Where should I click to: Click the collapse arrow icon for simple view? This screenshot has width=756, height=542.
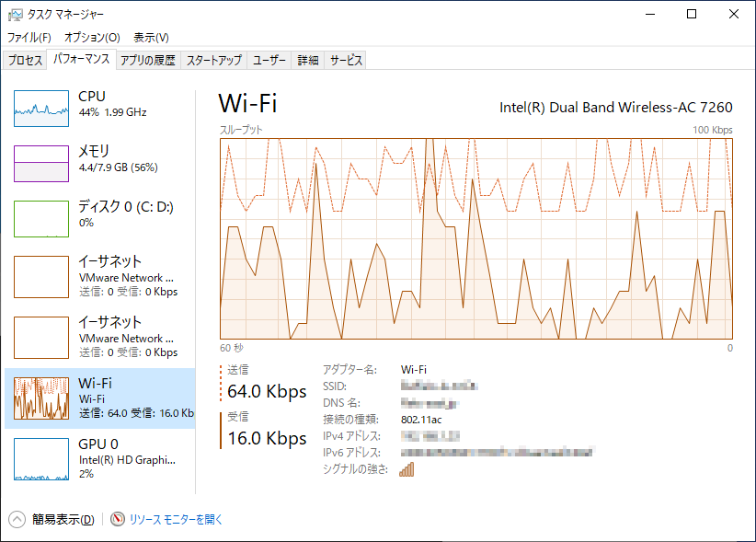(18, 519)
